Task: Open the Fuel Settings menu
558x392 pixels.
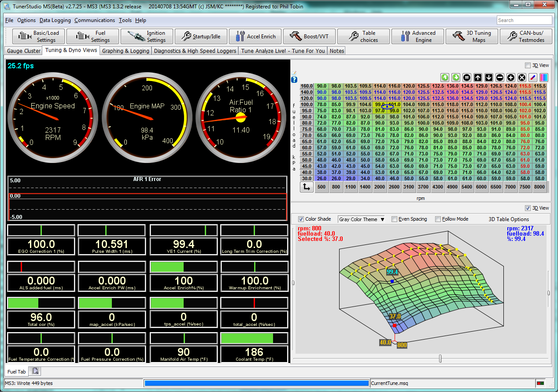Action: (93, 37)
